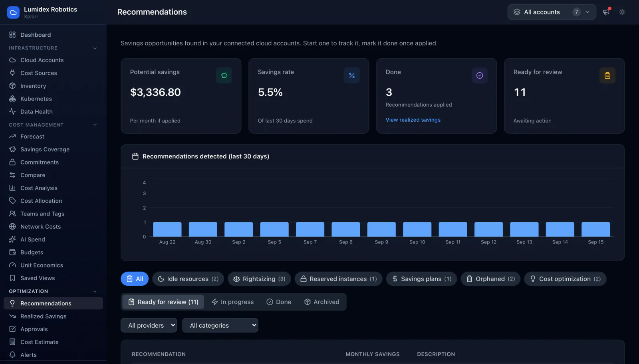Image resolution: width=639 pixels, height=364 pixels.
Task: Click the RECOMMENDATION column header
Action: tap(159, 354)
